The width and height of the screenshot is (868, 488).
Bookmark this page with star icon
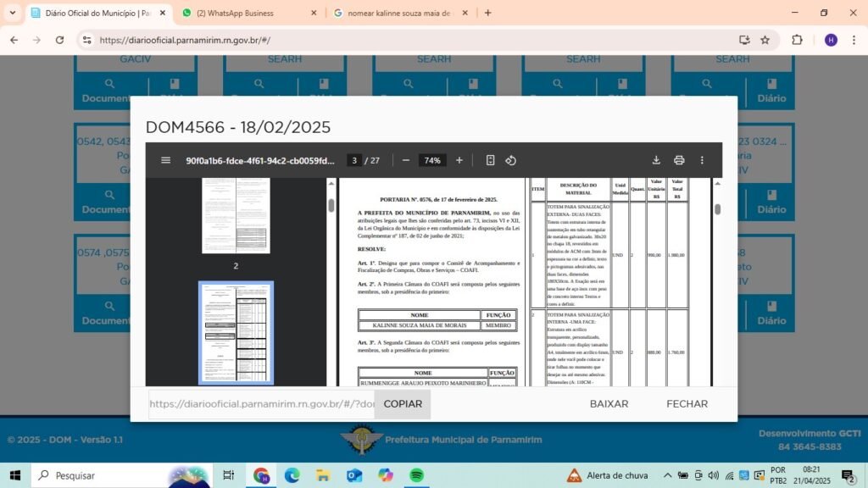[765, 40]
